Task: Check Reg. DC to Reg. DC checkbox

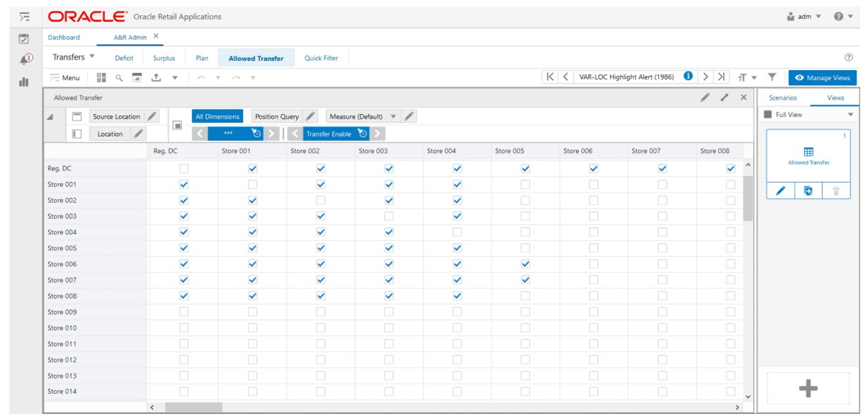Action: click(x=184, y=168)
